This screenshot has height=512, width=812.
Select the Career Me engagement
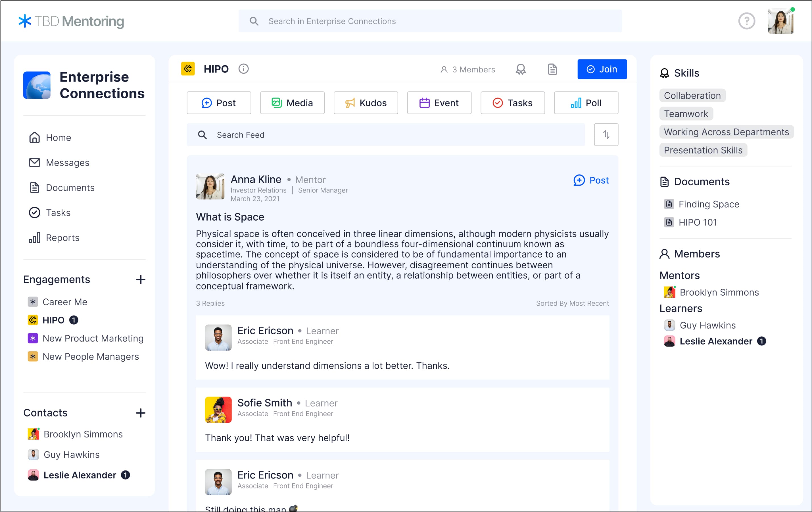[57, 302]
